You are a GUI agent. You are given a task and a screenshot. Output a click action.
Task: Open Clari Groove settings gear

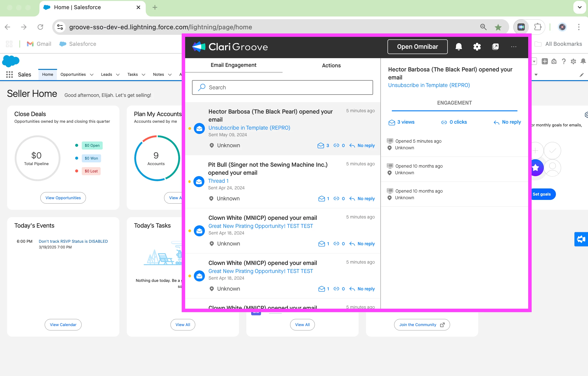coord(477,47)
